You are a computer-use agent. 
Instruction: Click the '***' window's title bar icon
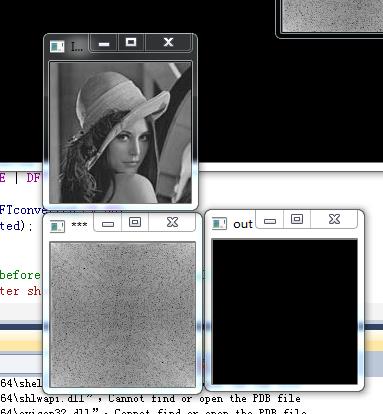pyautogui.click(x=57, y=226)
